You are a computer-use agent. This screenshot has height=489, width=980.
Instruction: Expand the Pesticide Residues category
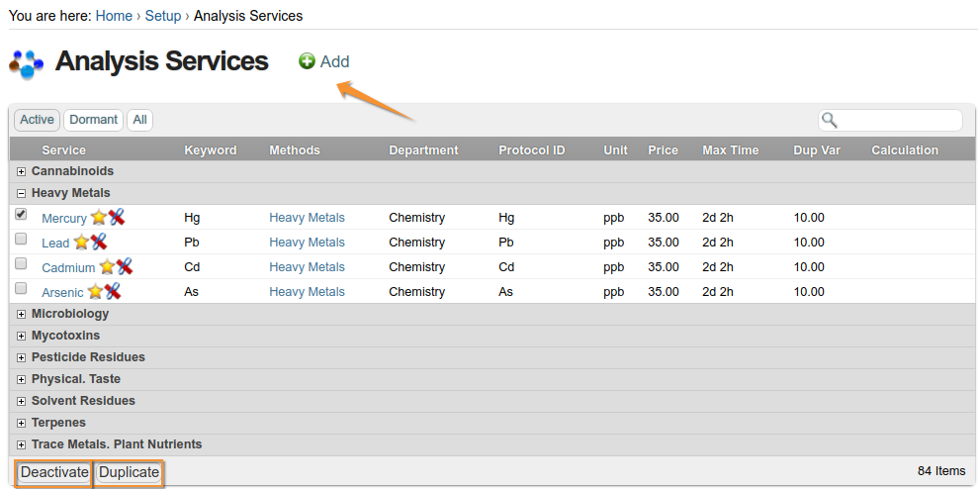[x=21, y=357]
